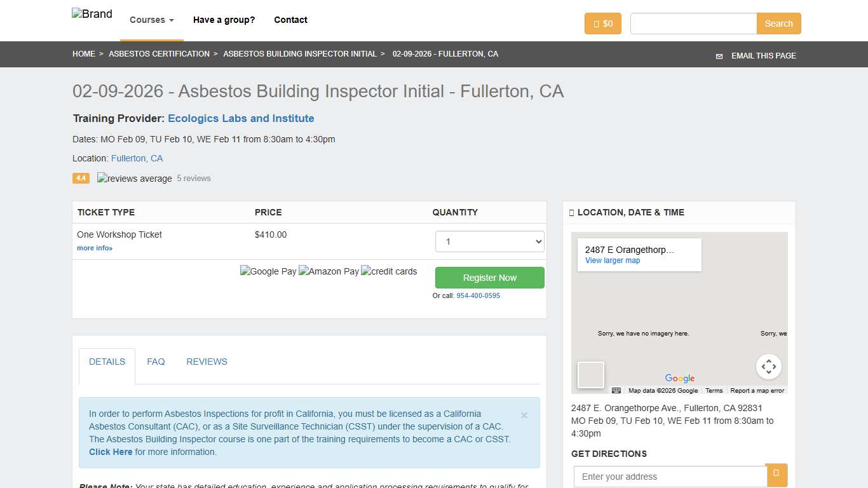This screenshot has width=868, height=488.
Task: Click the map pan control icon
Action: coord(769,366)
